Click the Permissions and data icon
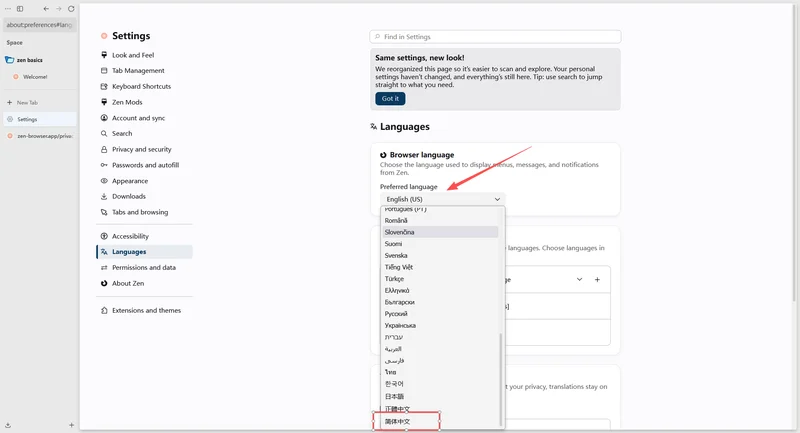800x433 pixels. point(104,268)
